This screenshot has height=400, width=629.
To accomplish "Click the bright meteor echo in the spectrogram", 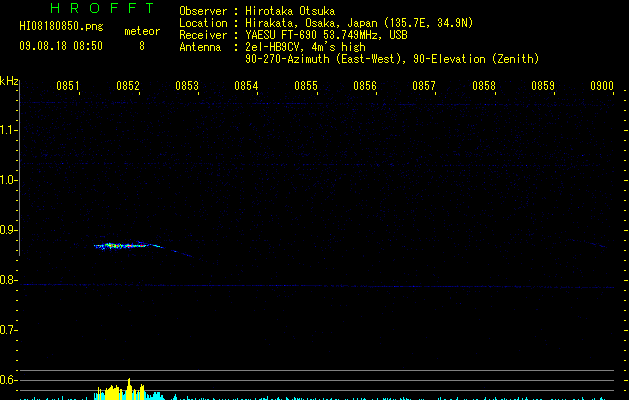I will tap(127, 245).
